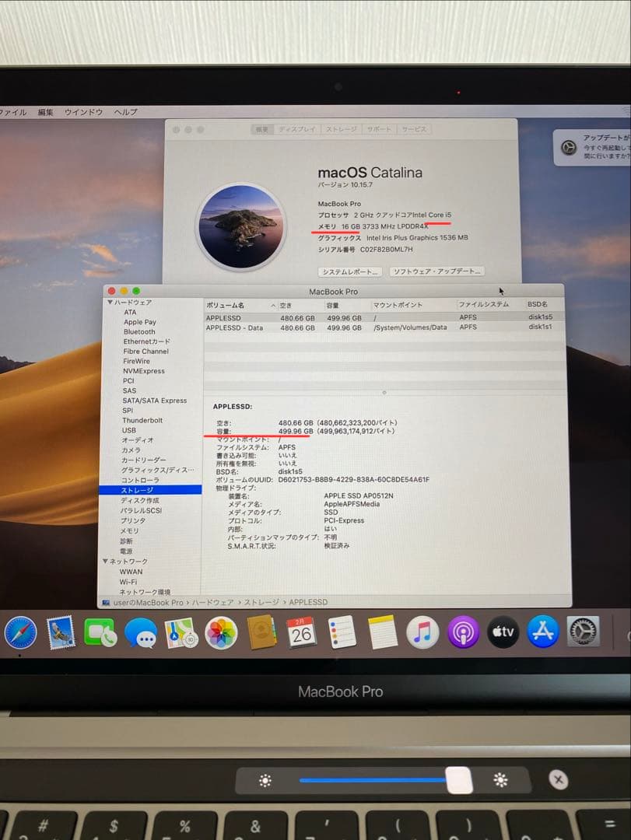
Task: Select Ethernetカード in the sidebar
Action: pos(147,341)
